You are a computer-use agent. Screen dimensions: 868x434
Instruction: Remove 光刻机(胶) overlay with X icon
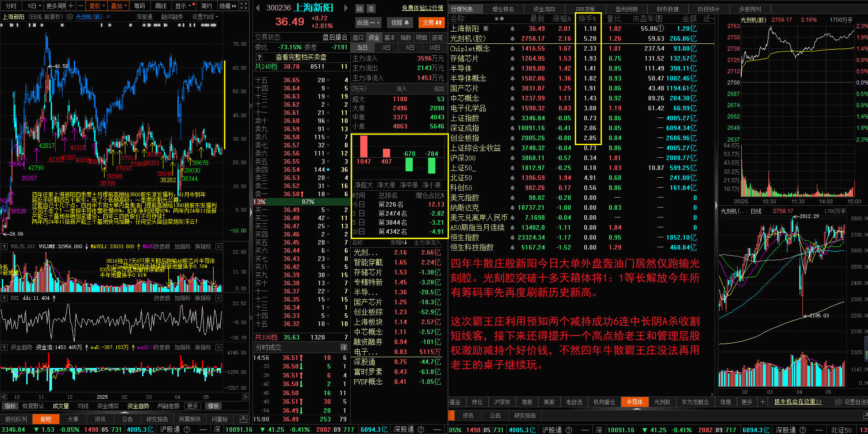[108, 17]
